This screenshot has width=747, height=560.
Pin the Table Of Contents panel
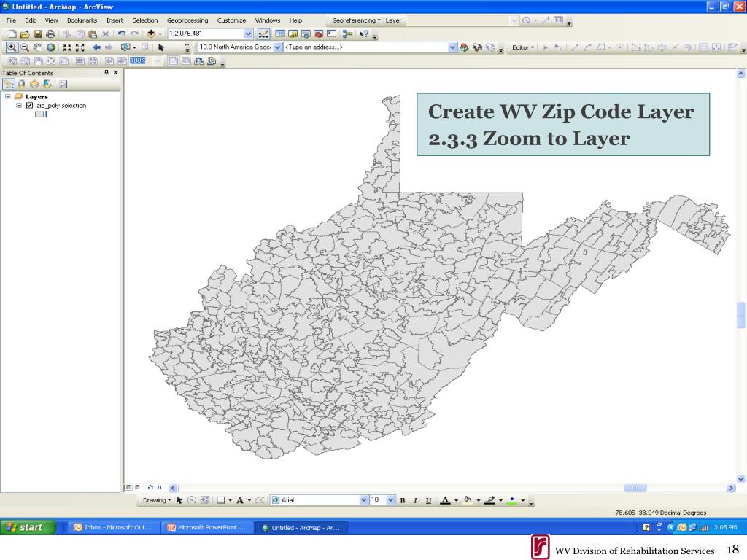(107, 72)
